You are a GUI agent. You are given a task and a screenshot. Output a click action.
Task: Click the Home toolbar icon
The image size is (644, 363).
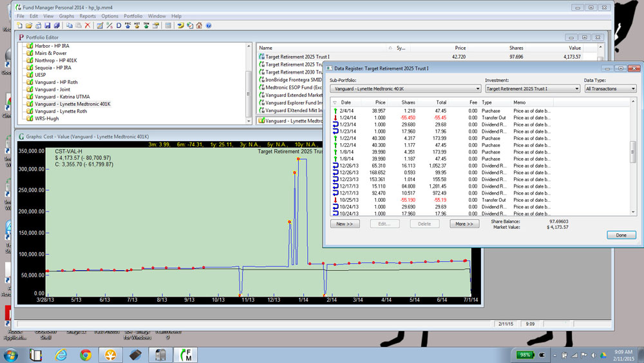[x=199, y=26]
